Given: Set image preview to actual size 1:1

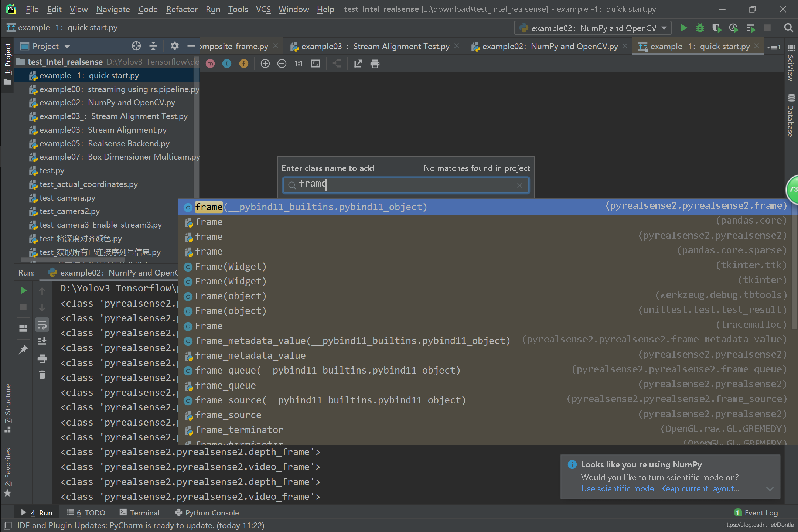Looking at the screenshot, I should click(x=298, y=63).
